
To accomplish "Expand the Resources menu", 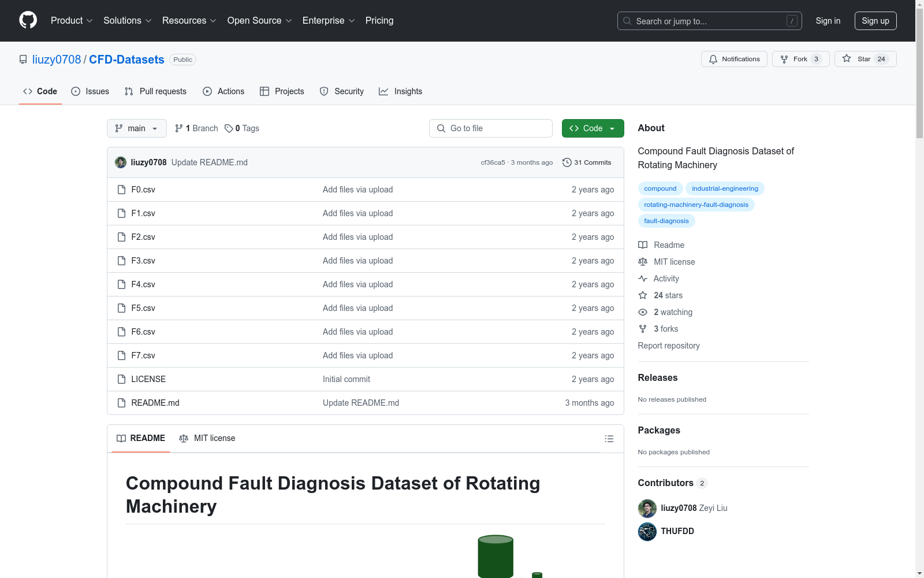I will tap(189, 20).
